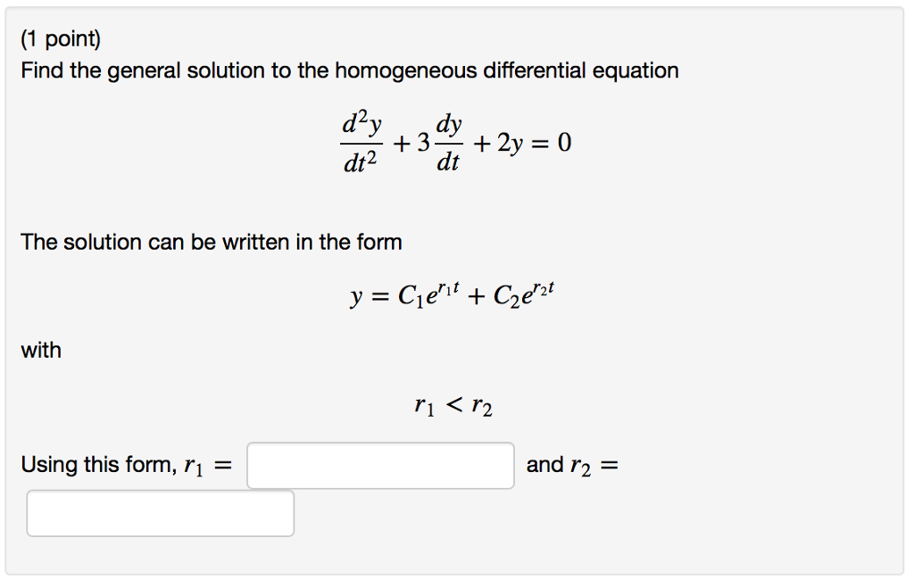Click the (1 point) label
914x588 pixels.
click(59, 37)
